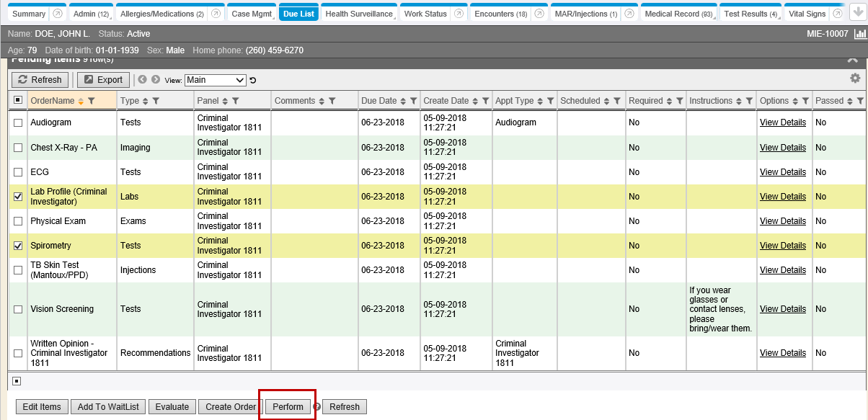Open the Required column filter
This screenshot has width=868, height=420.
click(679, 101)
